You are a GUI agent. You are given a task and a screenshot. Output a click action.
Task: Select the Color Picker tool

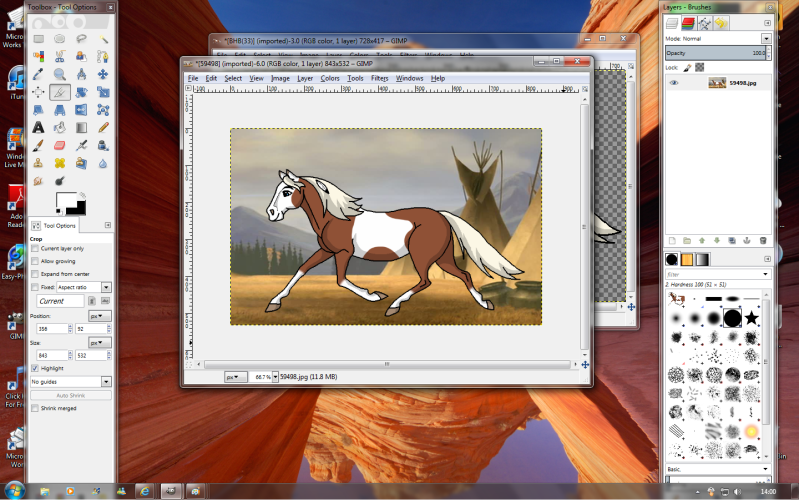[x=39, y=74]
